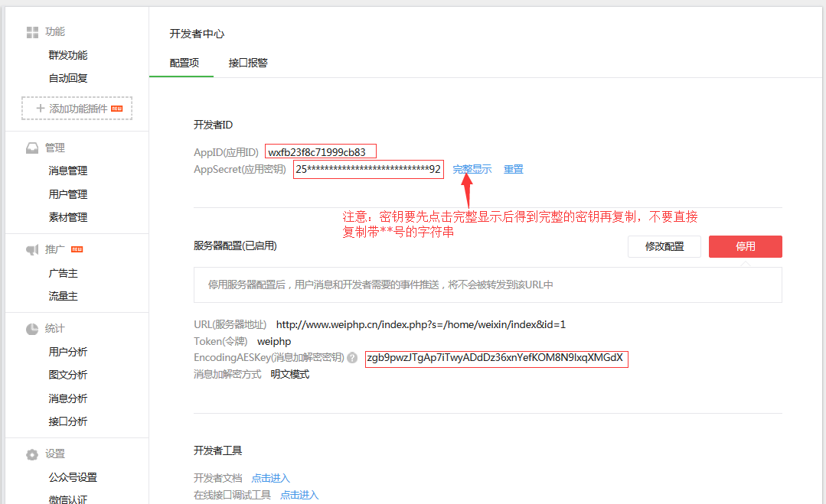The width and height of the screenshot is (826, 504).
Task: Open 素材管理 under 管理
Action: [69, 216]
